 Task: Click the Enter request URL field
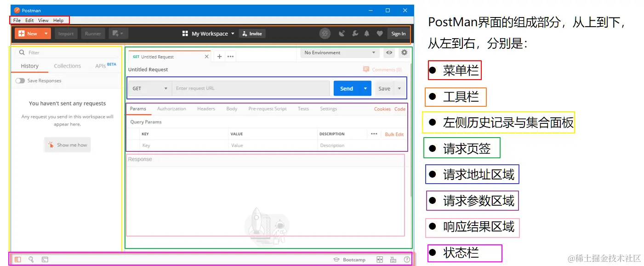251,88
